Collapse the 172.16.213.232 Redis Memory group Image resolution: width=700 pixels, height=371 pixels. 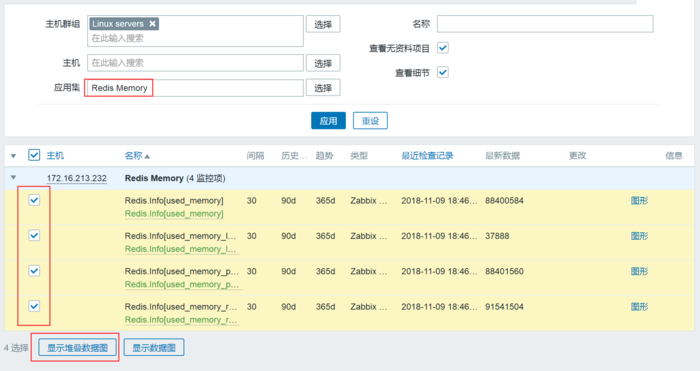pyautogui.click(x=13, y=178)
